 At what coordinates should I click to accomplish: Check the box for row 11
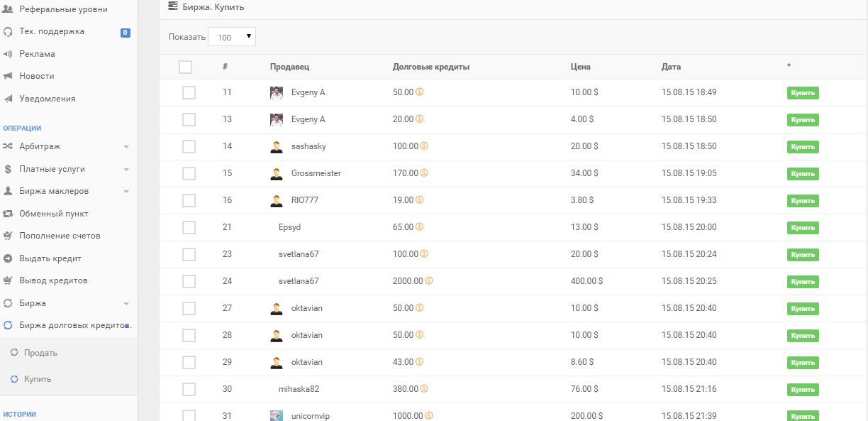pos(189,92)
